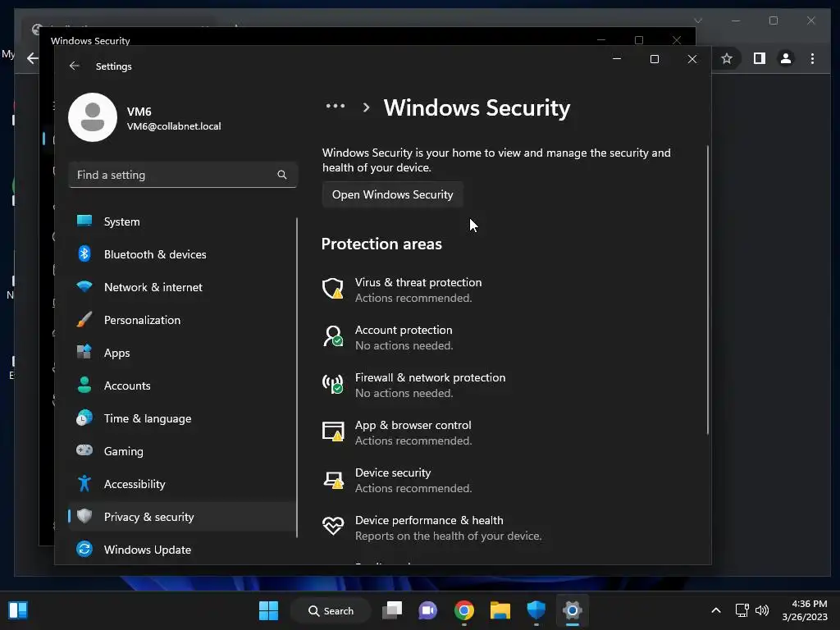Screen dimensions: 840x630
Task: Click the Device health heart icon
Action: click(333, 526)
